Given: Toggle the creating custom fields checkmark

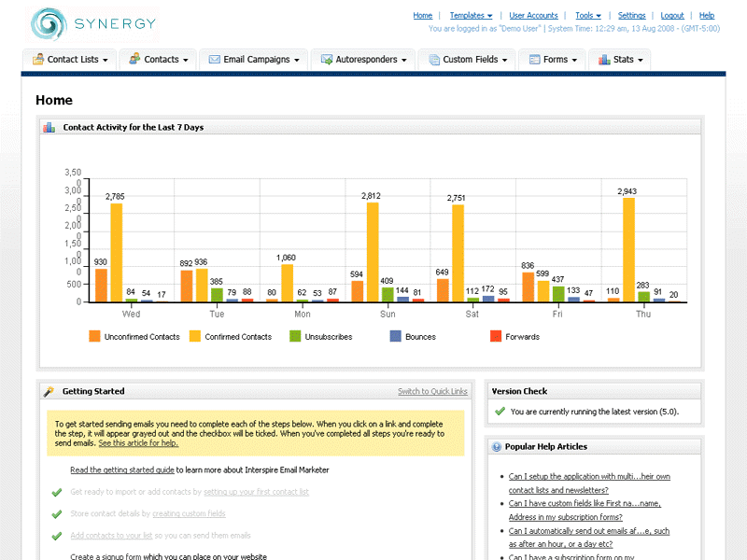Looking at the screenshot, I should point(57,513).
